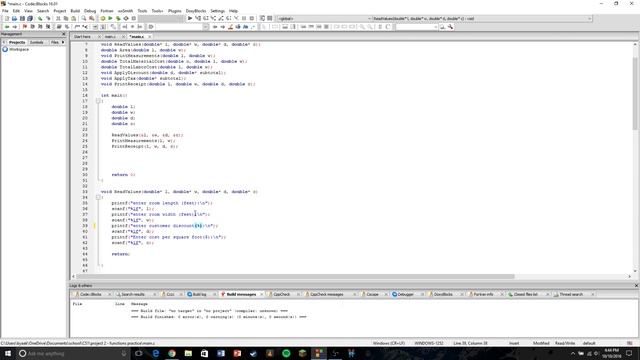
Task: Click the Action Center notification icon
Action: click(x=629, y=353)
